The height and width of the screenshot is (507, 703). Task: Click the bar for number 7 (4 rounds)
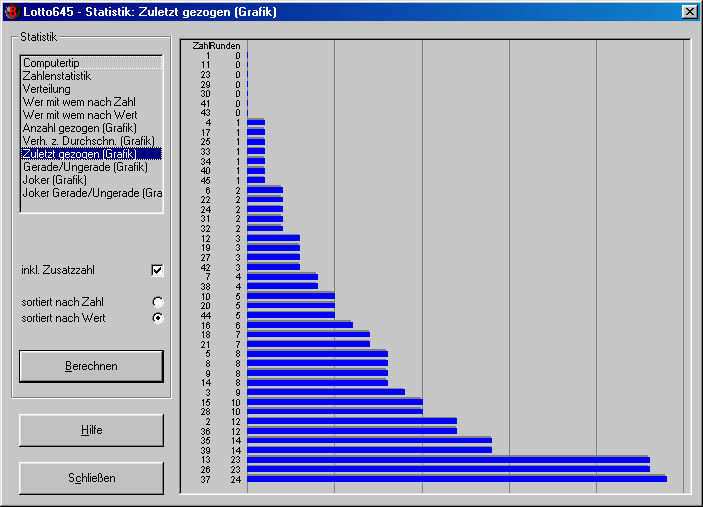(282, 277)
